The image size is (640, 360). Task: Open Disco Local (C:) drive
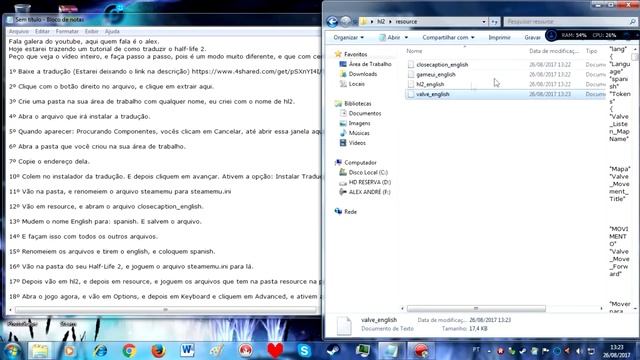click(x=368, y=172)
